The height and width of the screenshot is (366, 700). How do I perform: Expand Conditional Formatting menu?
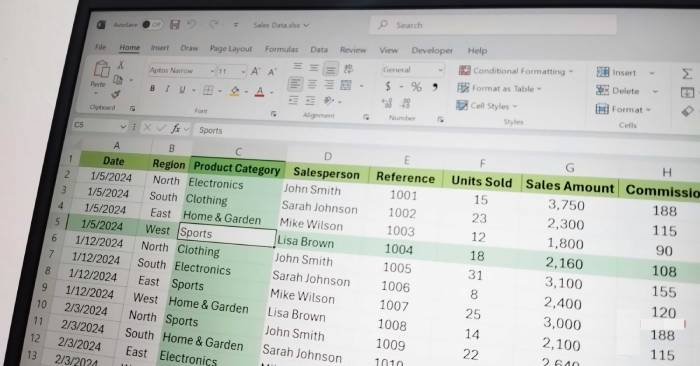coord(516,71)
